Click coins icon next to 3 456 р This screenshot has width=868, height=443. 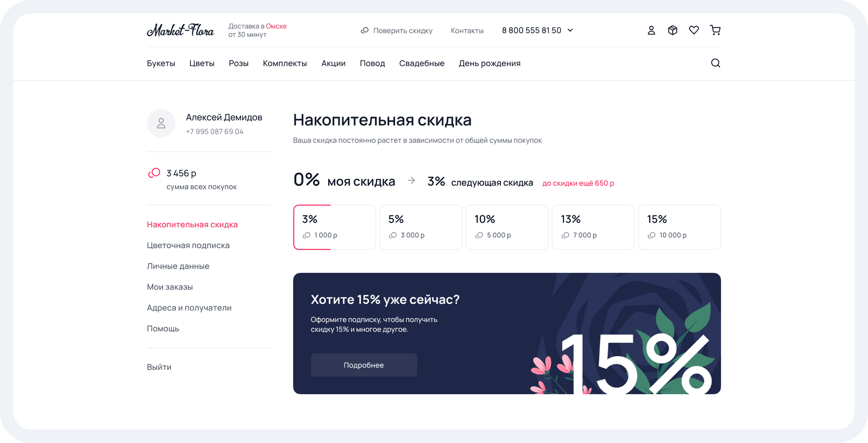point(154,173)
